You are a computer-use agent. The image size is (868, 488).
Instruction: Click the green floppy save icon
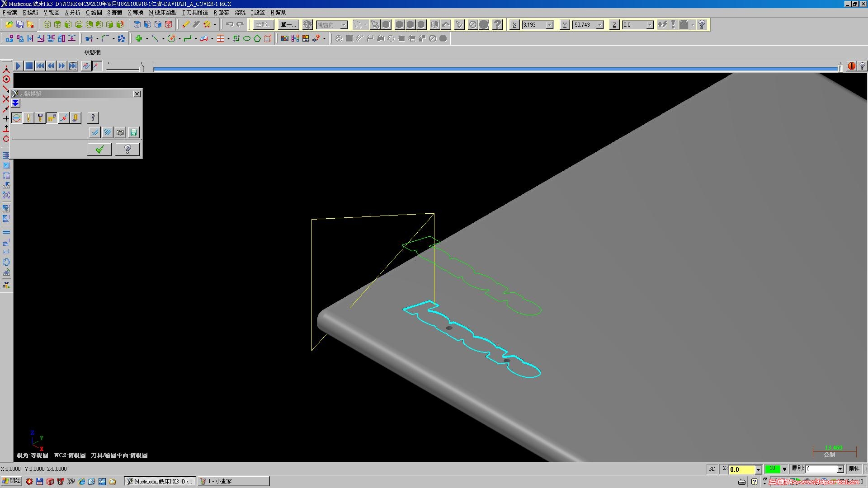click(x=133, y=132)
